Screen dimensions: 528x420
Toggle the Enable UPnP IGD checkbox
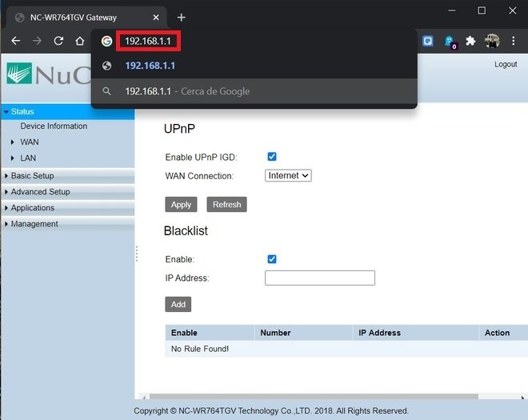[272, 157]
